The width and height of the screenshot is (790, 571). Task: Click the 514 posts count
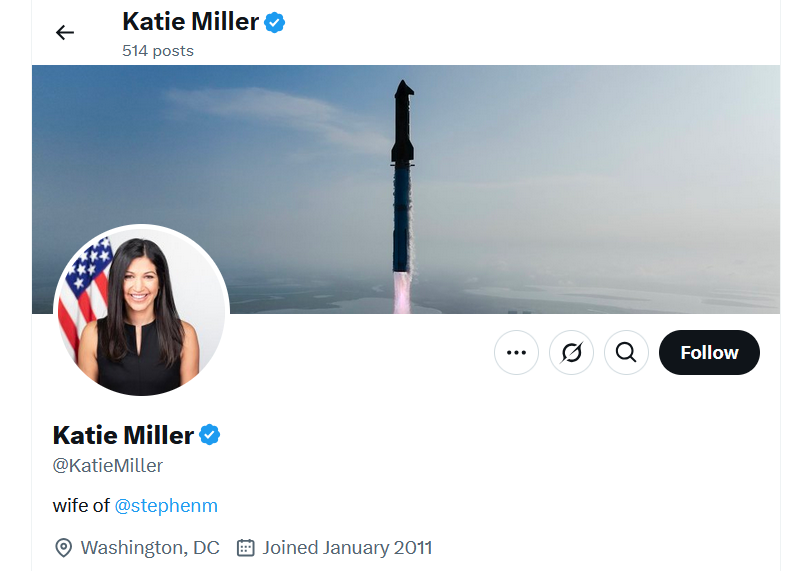[158, 51]
